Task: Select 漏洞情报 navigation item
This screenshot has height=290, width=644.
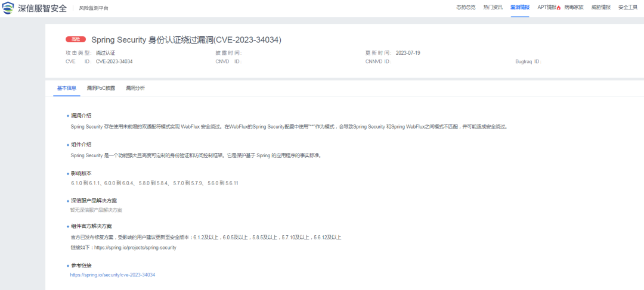Action: click(x=520, y=7)
